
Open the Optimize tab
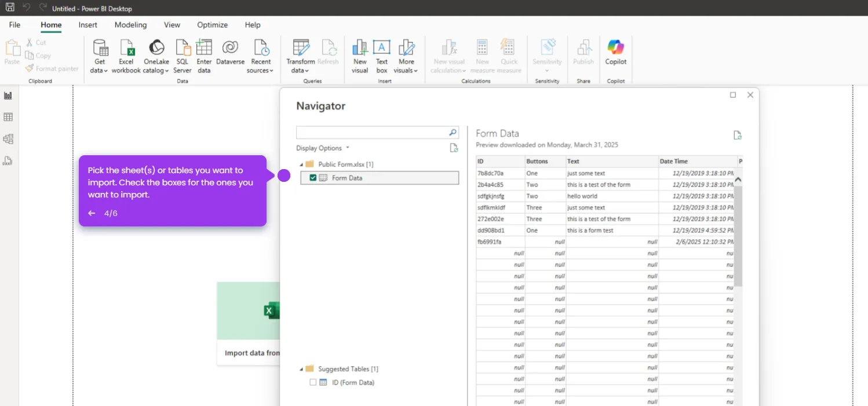click(x=212, y=25)
